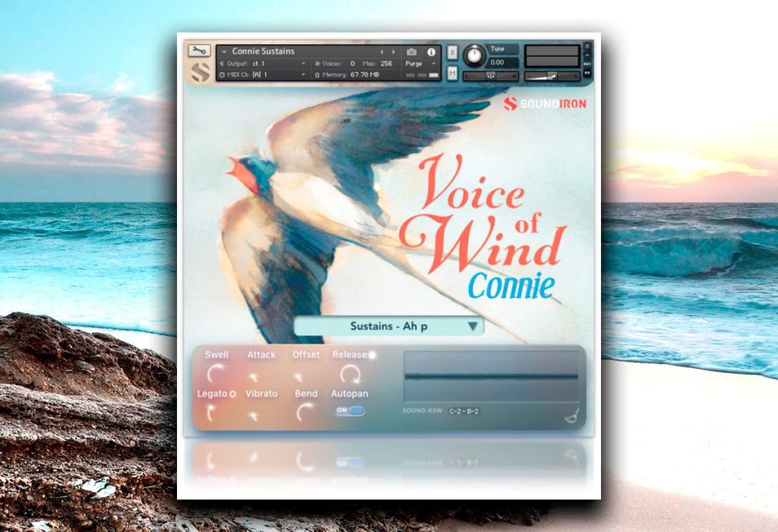Click the Tune knob
This screenshot has height=532, width=778.
[x=474, y=55]
